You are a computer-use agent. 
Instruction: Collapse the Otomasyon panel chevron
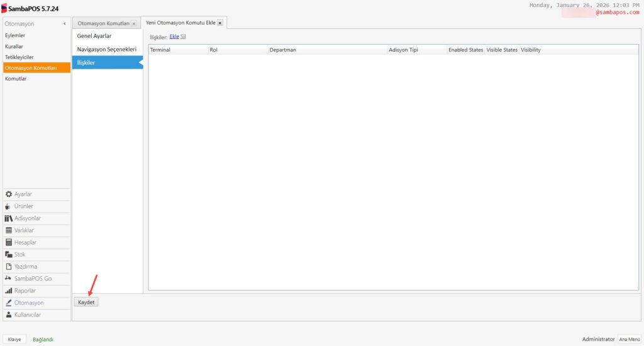click(x=65, y=23)
